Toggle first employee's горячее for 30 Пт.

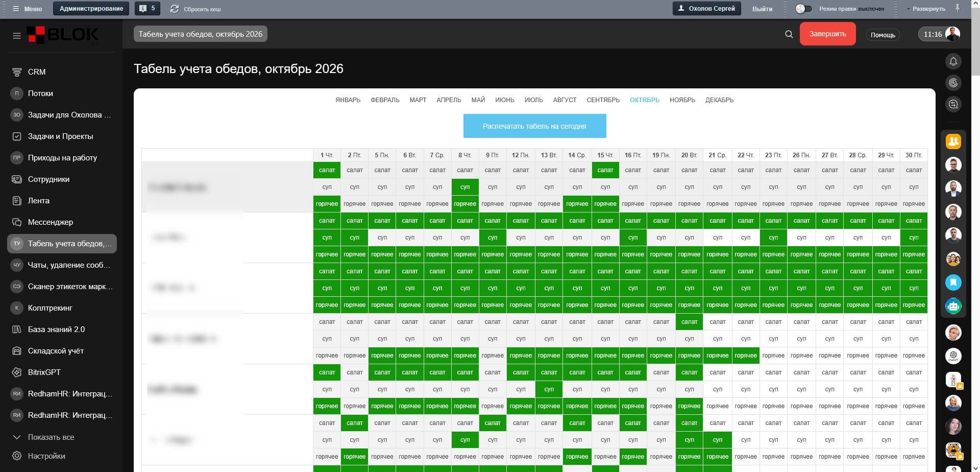pyautogui.click(x=914, y=204)
